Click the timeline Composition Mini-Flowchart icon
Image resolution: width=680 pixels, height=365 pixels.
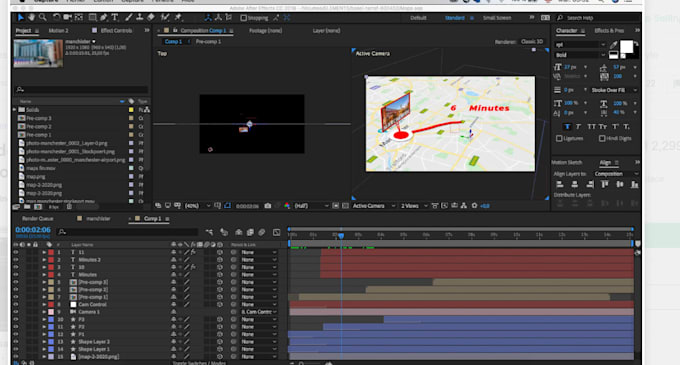[x=209, y=232]
